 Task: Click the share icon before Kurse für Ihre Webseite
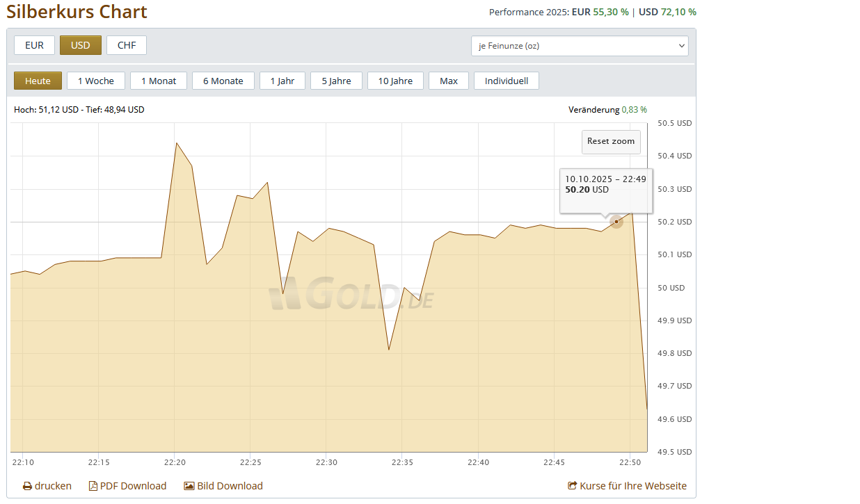pos(573,487)
